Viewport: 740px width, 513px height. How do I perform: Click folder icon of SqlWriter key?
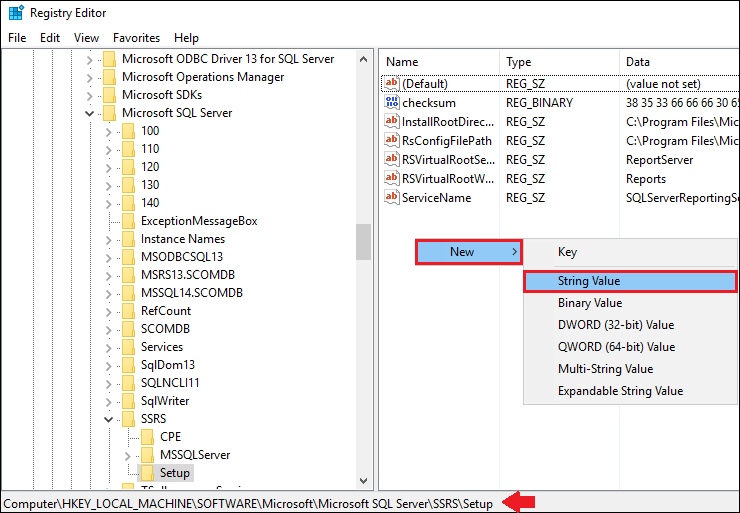128,401
